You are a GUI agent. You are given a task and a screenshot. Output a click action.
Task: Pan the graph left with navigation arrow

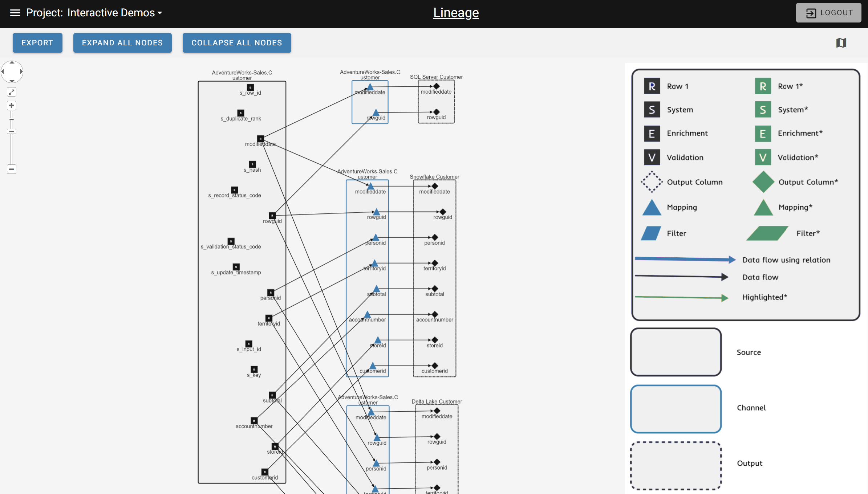(3, 72)
